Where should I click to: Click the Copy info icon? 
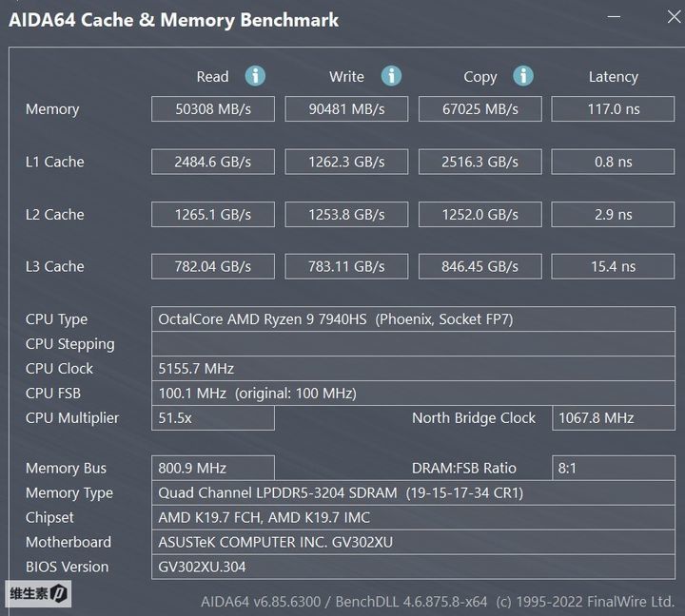pyautogui.click(x=523, y=76)
